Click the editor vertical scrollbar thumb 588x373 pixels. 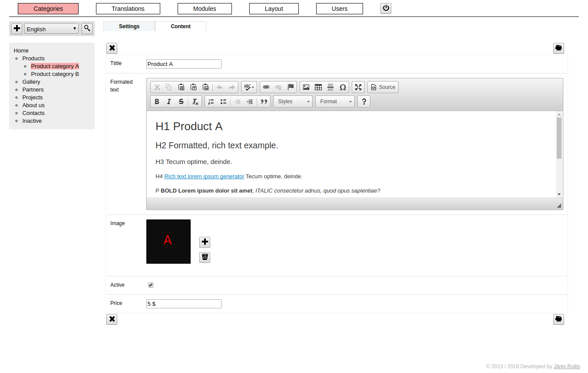(559, 138)
